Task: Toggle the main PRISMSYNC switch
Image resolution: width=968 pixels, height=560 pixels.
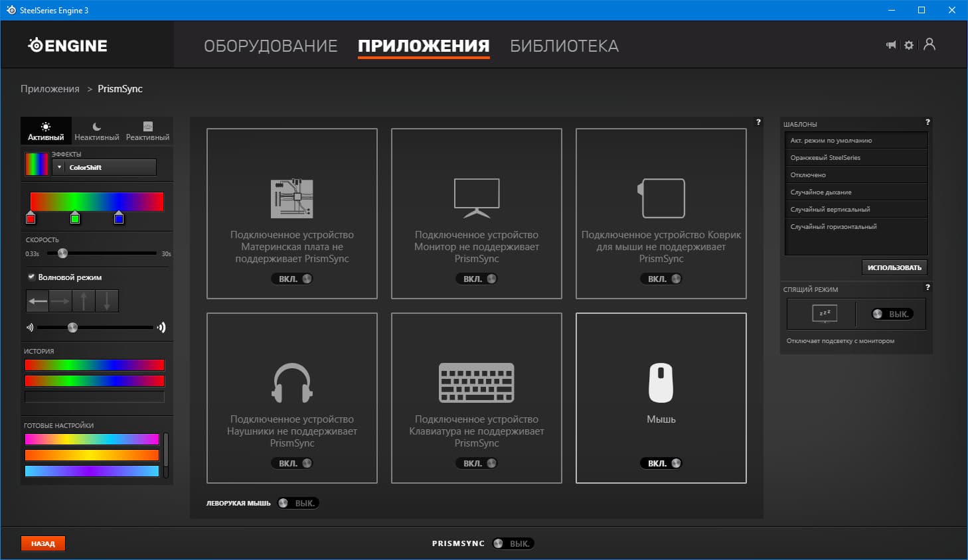Action: 513,543
